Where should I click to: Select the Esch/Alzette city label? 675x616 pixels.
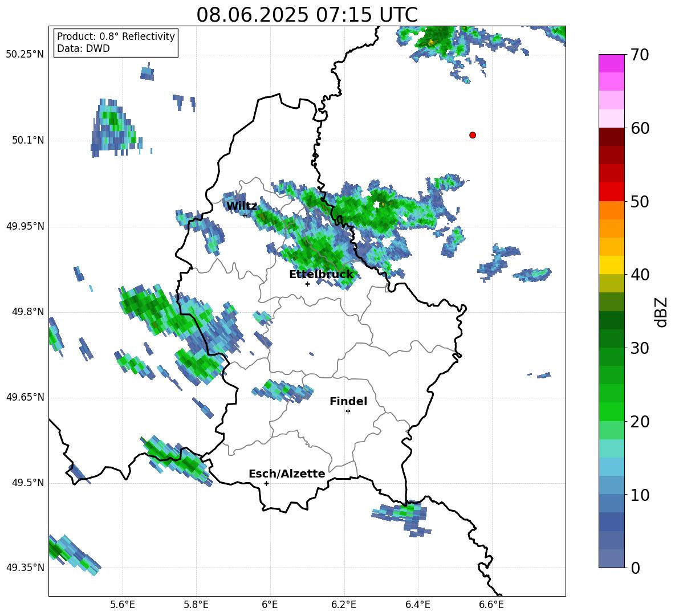287,474
